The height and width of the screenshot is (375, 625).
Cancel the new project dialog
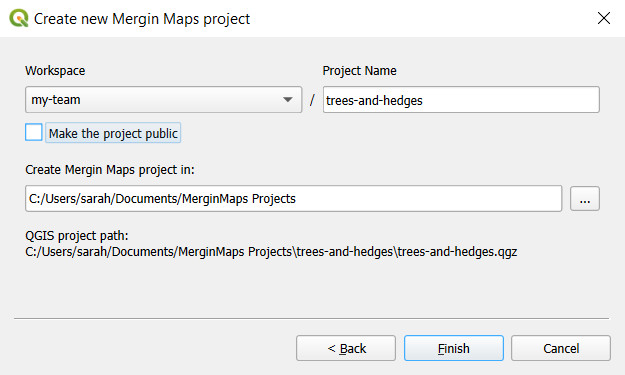coord(561,348)
